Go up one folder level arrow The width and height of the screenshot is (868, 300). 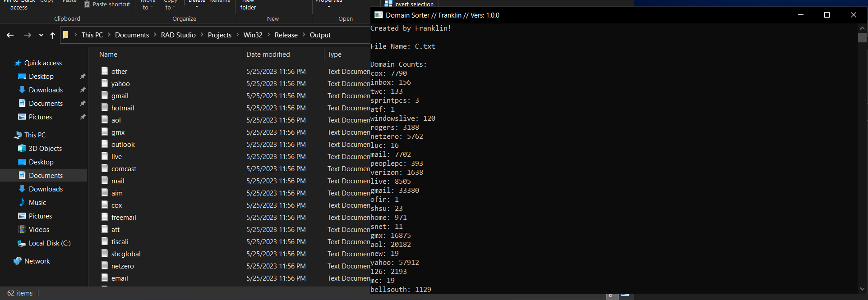53,35
